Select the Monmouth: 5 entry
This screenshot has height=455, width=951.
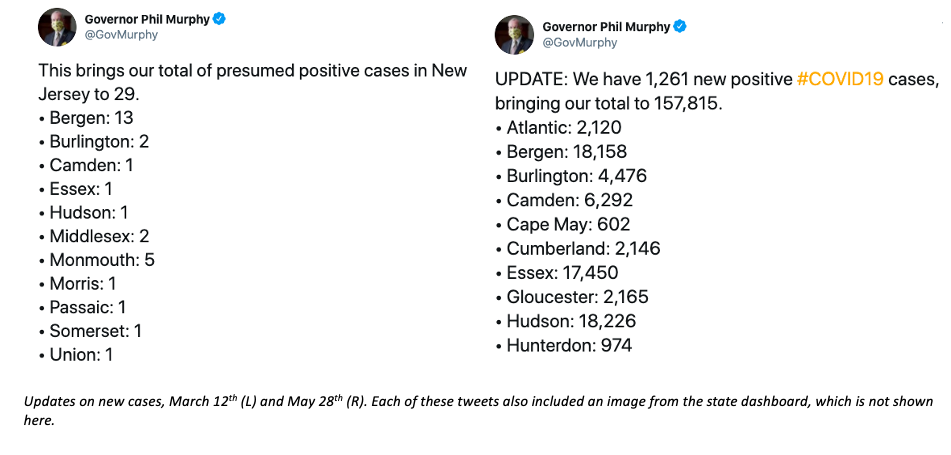[96, 260]
